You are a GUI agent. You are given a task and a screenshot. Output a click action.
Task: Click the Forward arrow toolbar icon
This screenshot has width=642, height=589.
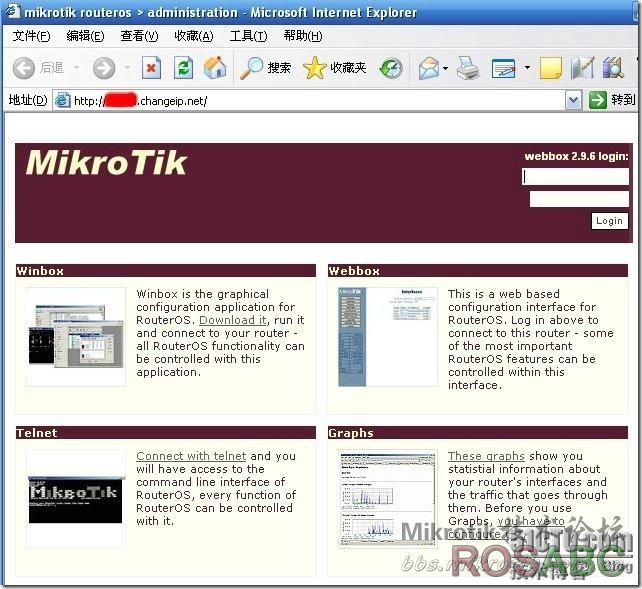tap(104, 68)
